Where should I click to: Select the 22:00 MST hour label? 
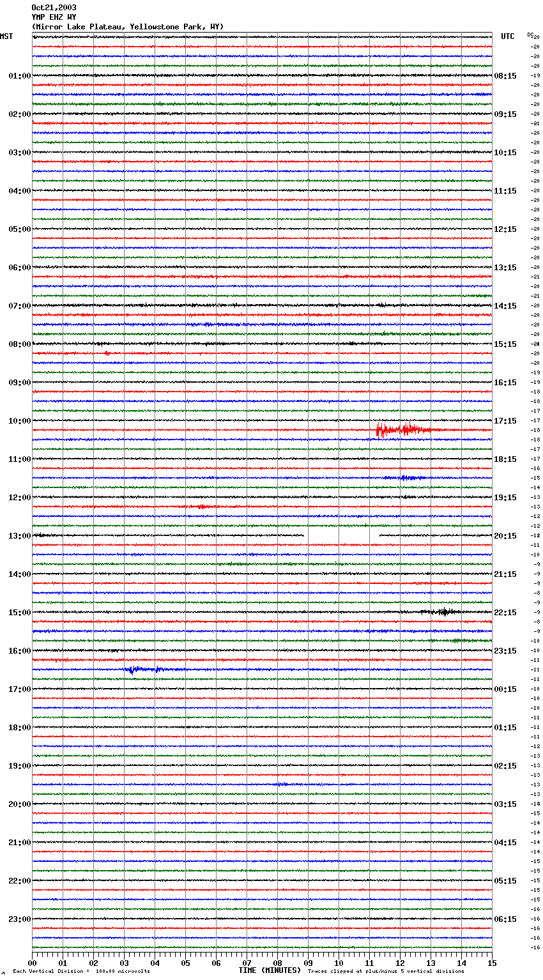coord(20,881)
